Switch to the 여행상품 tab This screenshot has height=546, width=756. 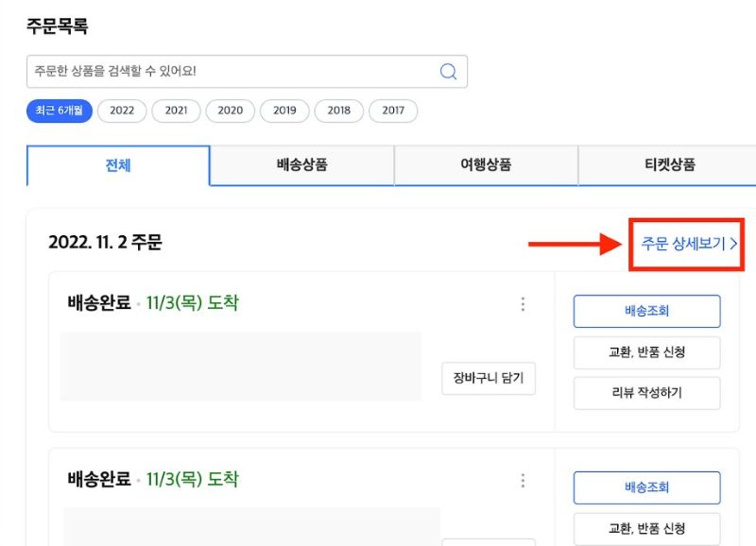(x=486, y=165)
